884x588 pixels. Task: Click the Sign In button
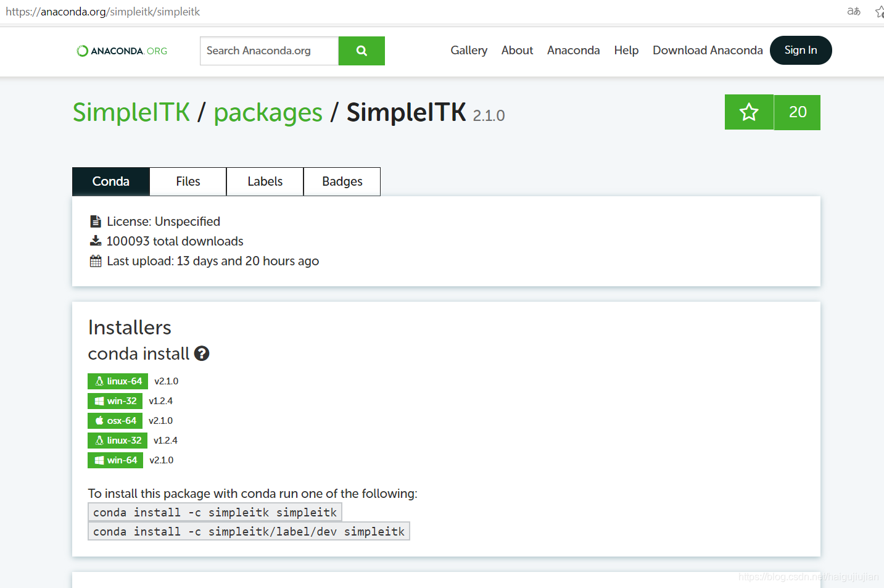(x=800, y=51)
